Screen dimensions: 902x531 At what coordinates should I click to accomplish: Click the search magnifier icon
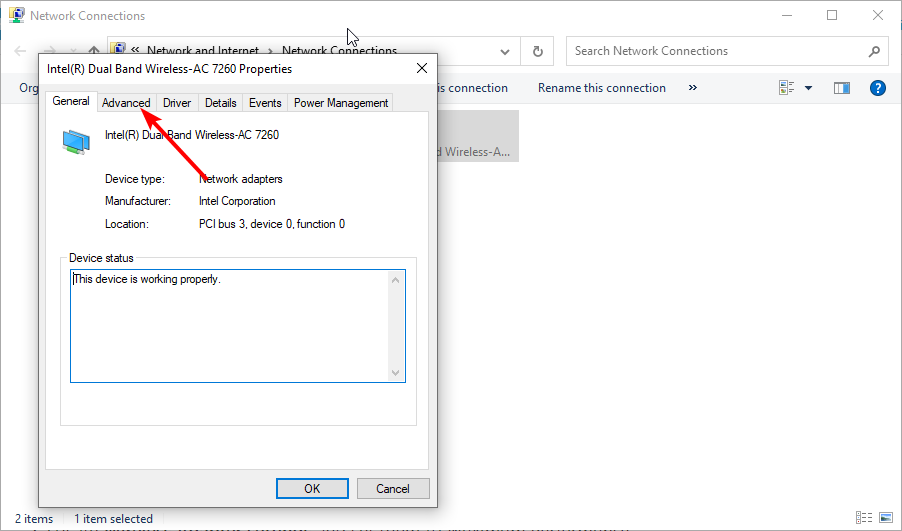pyautogui.click(x=873, y=51)
